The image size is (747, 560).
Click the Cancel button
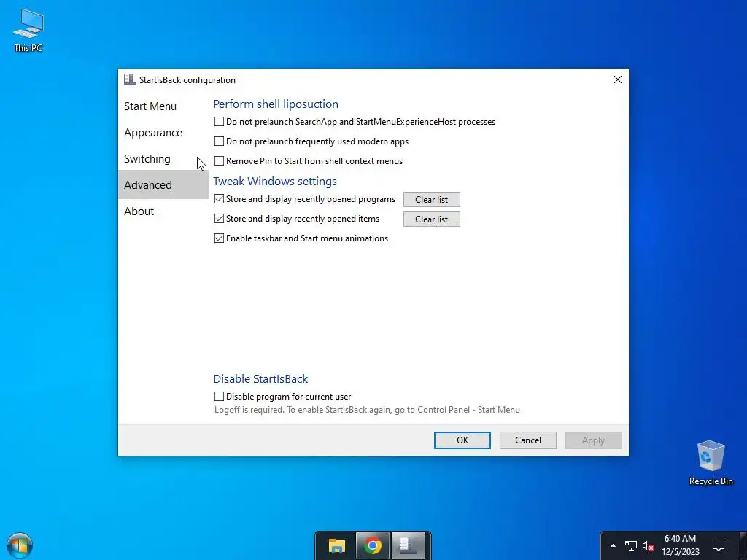tap(528, 440)
